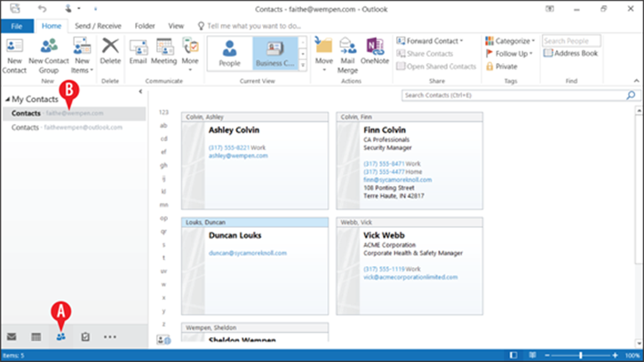
Task: Click duncan@sycamoreknoll.com email link
Action: (x=248, y=253)
